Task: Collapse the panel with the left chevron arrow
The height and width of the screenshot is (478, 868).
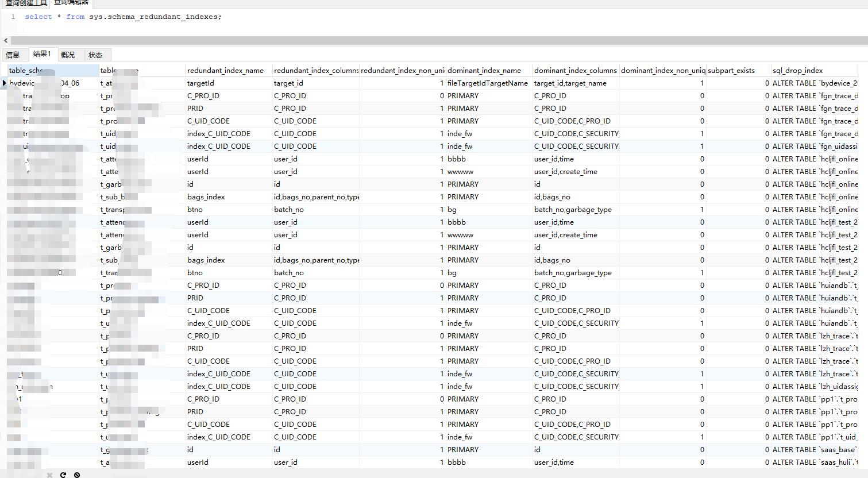Action: [5, 40]
